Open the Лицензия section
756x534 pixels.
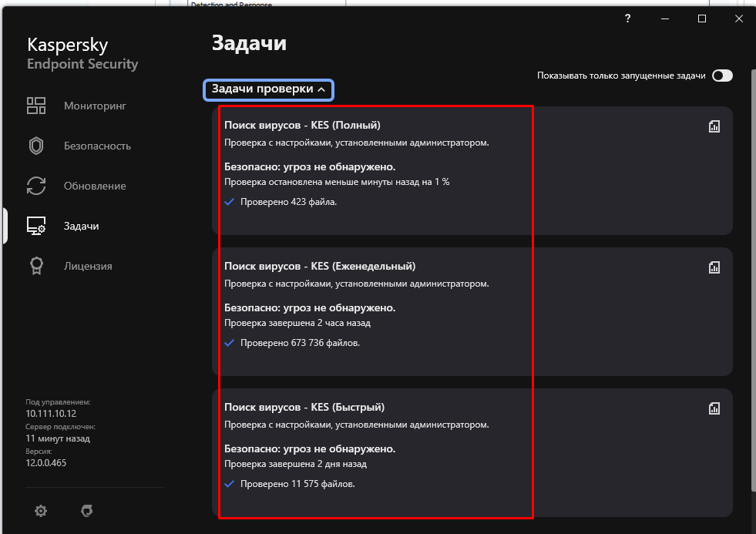pos(88,266)
